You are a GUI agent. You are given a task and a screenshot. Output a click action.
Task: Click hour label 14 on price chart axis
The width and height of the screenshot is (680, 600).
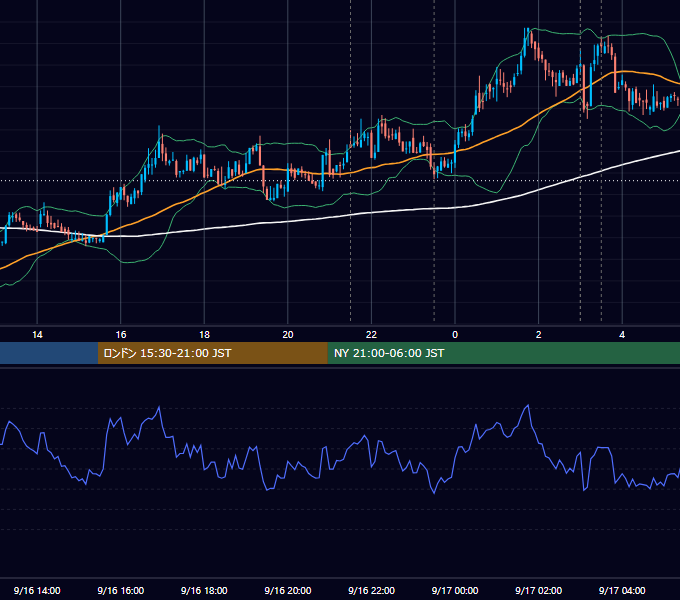click(37, 335)
